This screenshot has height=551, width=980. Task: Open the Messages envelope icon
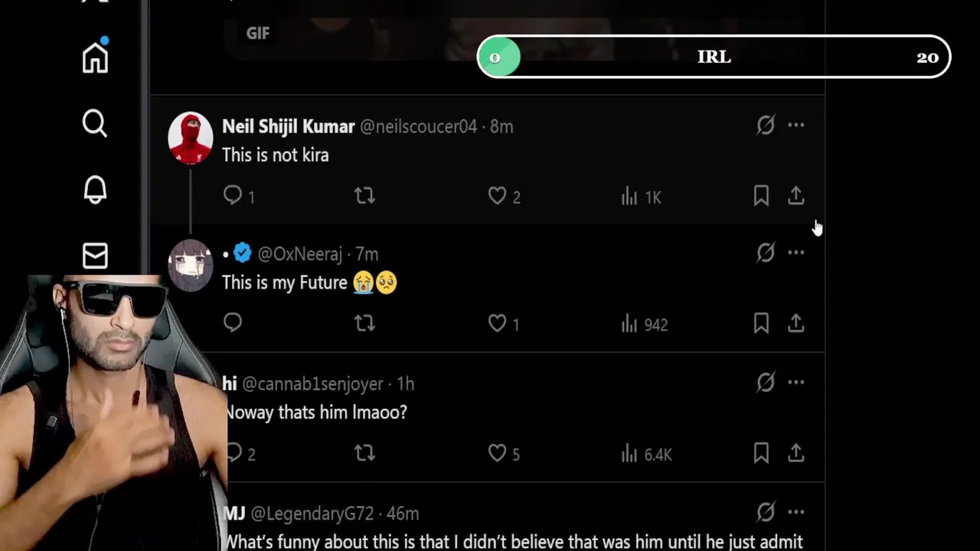point(95,256)
